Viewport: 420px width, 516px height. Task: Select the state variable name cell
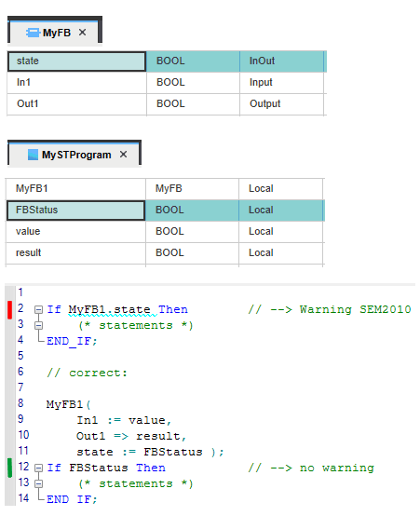pyautogui.click(x=76, y=61)
